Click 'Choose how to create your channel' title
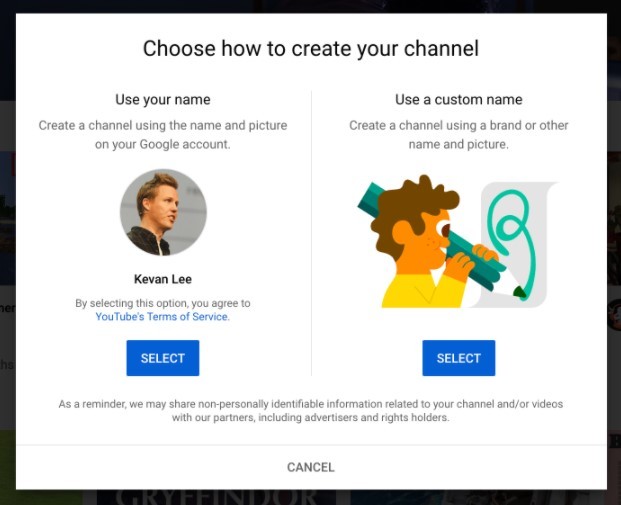This screenshot has height=505, width=621. coord(311,49)
